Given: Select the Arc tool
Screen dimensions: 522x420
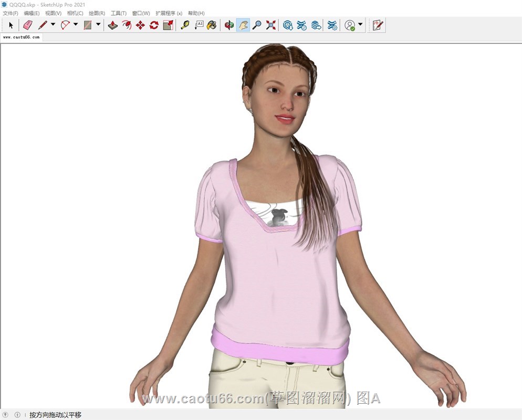Looking at the screenshot, I should click(65, 25).
